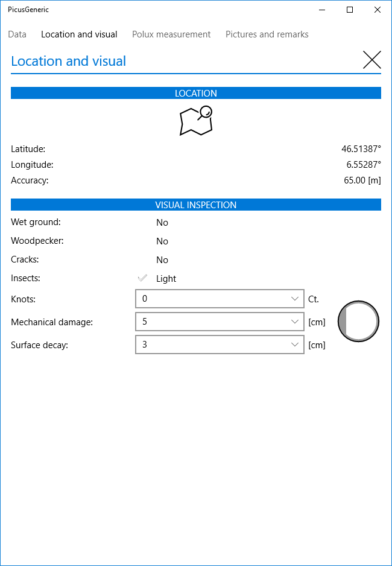392x566 pixels.
Task: Toggle the Cracks value No
Action: click(162, 260)
